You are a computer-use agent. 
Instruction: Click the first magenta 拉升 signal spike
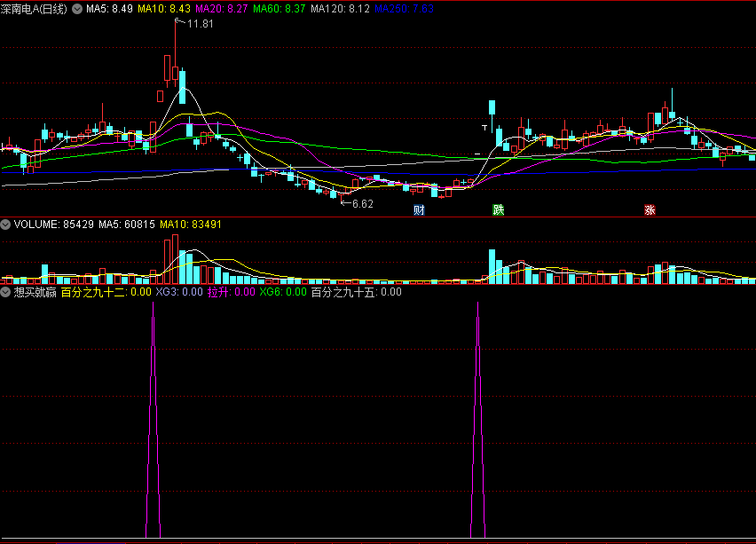pyautogui.click(x=154, y=420)
